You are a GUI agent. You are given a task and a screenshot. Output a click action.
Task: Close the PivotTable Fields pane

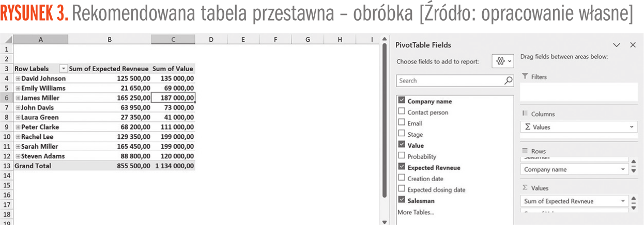click(633, 45)
